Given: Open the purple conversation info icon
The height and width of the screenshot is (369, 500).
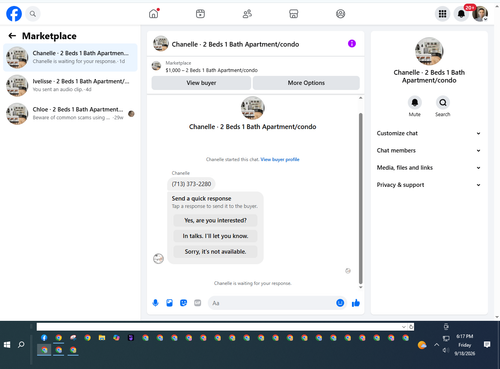Looking at the screenshot, I should [x=352, y=43].
